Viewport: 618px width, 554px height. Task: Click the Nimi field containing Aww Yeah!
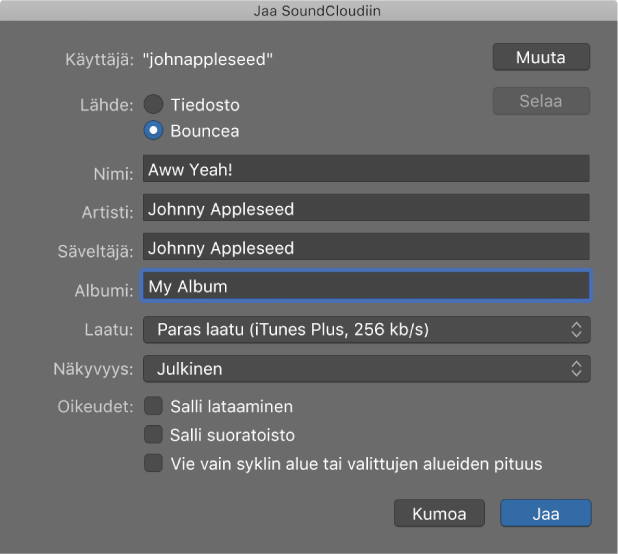click(366, 169)
